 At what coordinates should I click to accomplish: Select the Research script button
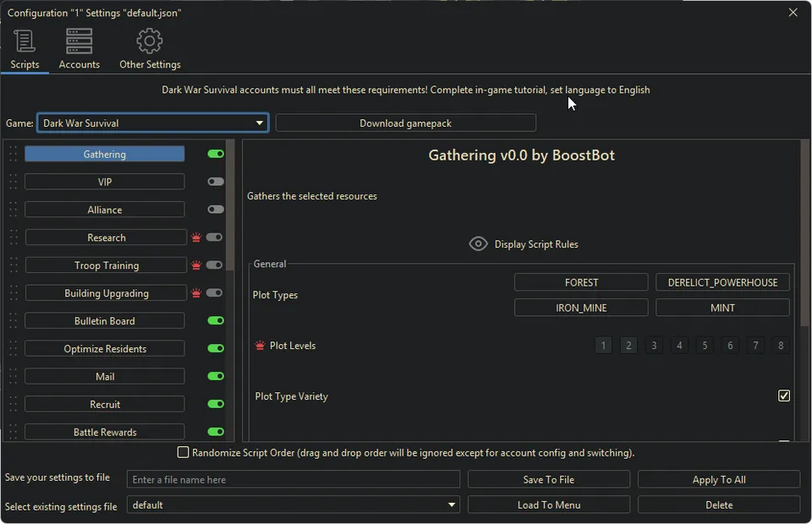(107, 237)
